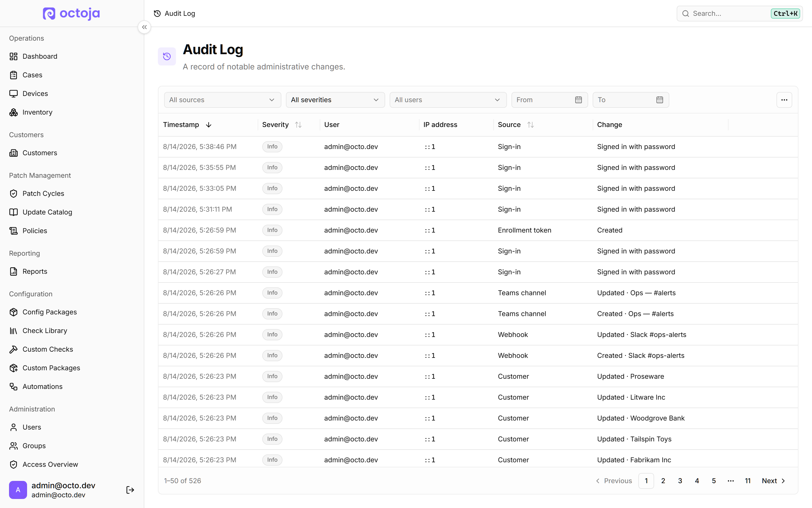Open the From date picker
Viewport: 812px width, 508px height.
click(549, 100)
